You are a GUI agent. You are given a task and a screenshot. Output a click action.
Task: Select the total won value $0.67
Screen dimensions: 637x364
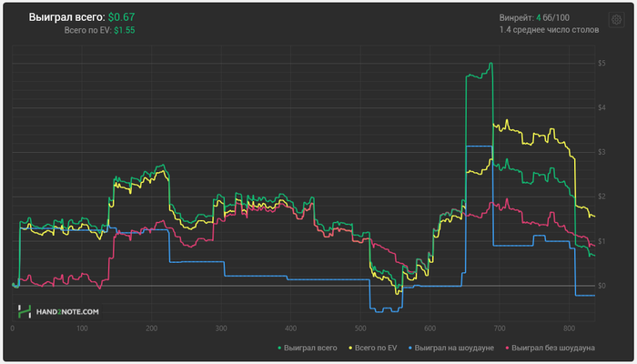pos(121,17)
